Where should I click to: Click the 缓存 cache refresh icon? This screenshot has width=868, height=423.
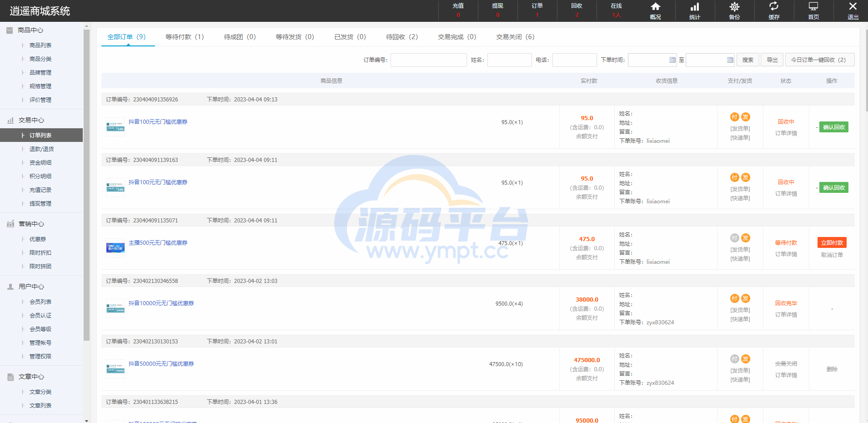coord(774,6)
